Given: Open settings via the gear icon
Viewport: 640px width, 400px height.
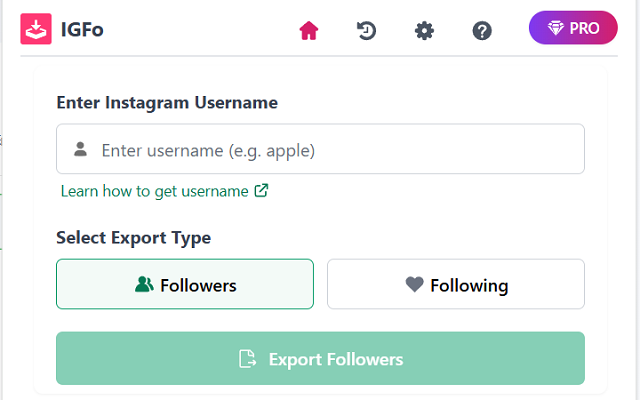Looking at the screenshot, I should [424, 31].
